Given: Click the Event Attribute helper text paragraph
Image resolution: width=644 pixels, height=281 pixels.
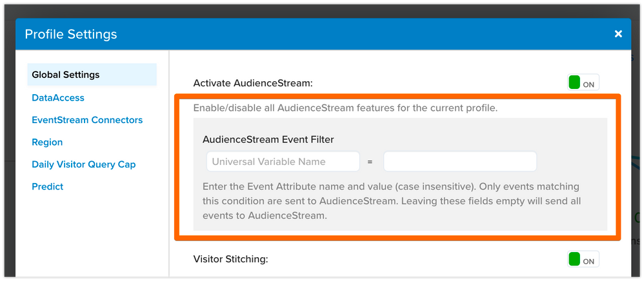Looking at the screenshot, I should pyautogui.click(x=392, y=201).
